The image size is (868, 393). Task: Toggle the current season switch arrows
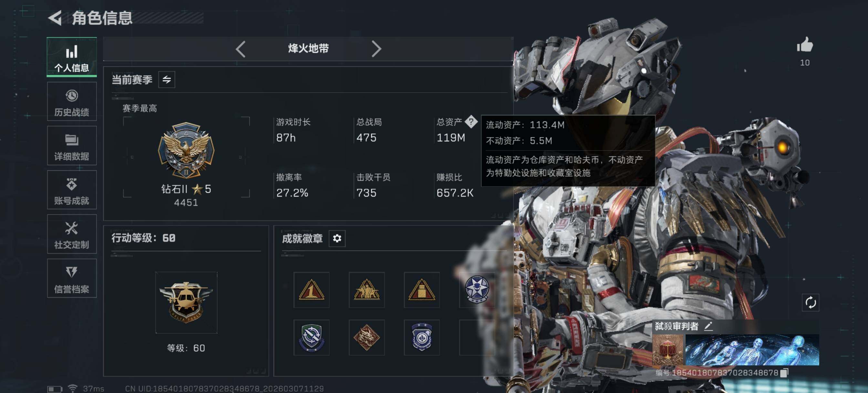click(x=167, y=80)
